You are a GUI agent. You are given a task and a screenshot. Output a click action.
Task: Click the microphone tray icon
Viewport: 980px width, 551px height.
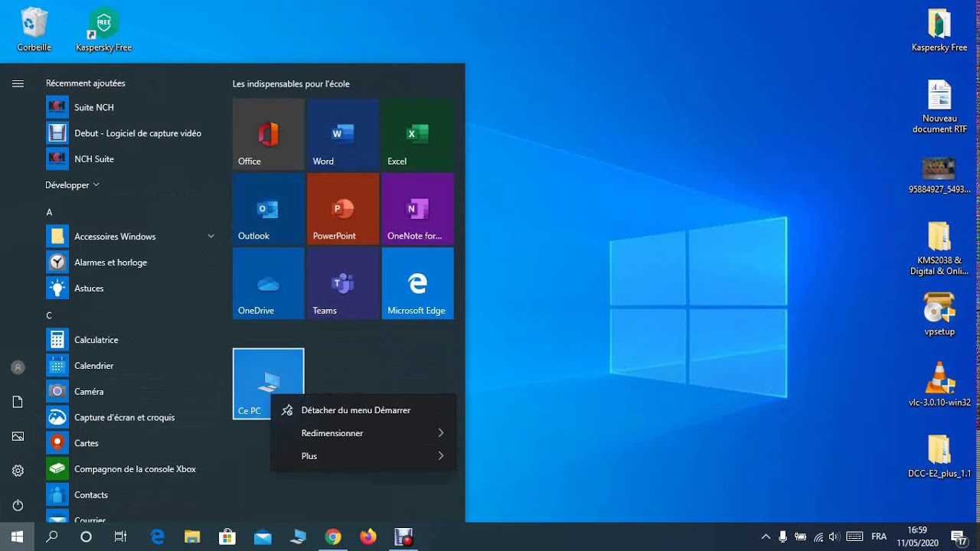click(x=782, y=536)
